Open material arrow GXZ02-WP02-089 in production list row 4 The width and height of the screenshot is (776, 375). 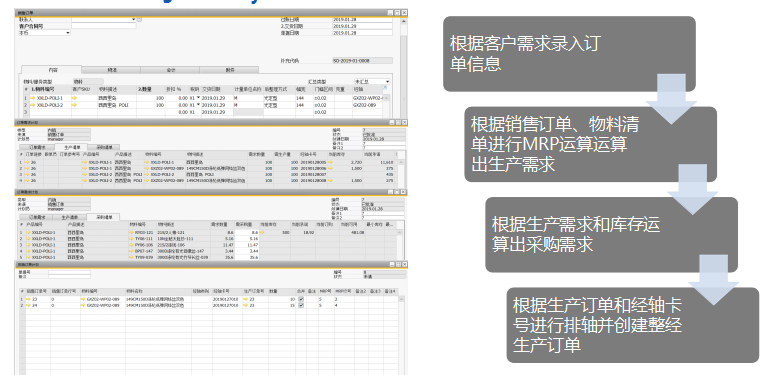click(147, 181)
